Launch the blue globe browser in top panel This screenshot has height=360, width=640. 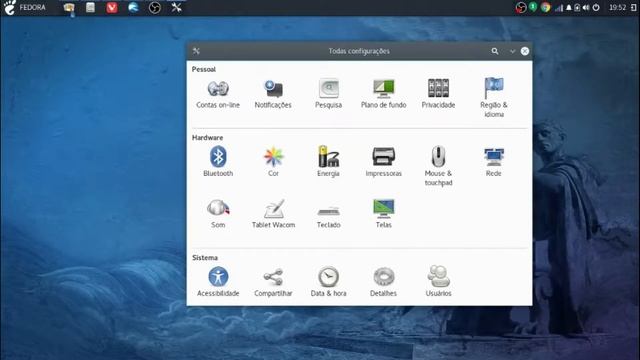[133, 7]
